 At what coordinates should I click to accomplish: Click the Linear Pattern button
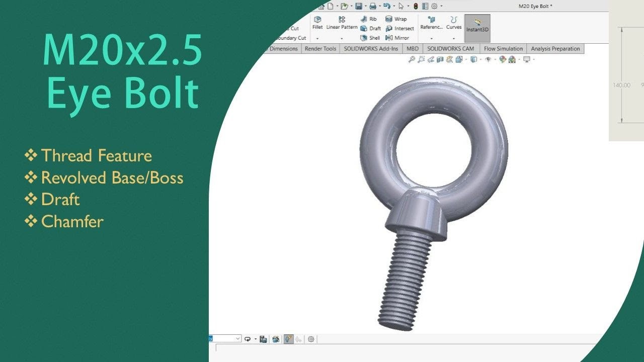click(342, 23)
